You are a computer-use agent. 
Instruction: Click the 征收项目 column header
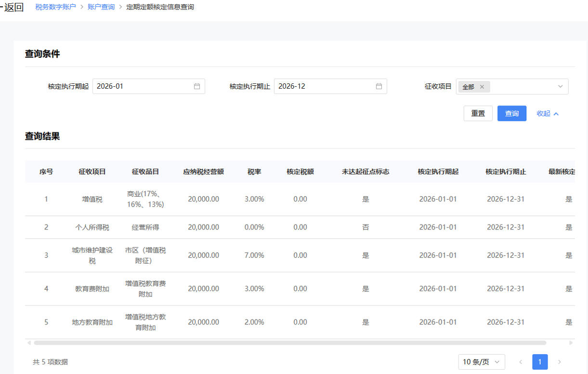click(92, 172)
